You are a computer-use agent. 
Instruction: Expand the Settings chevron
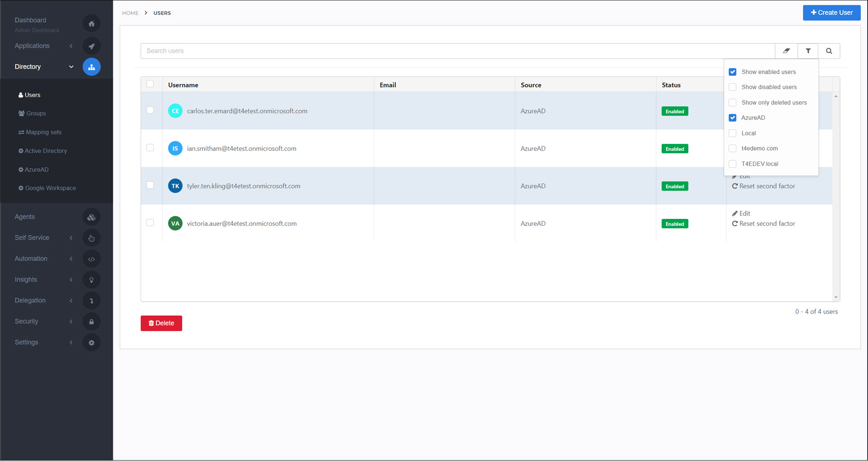click(71, 342)
